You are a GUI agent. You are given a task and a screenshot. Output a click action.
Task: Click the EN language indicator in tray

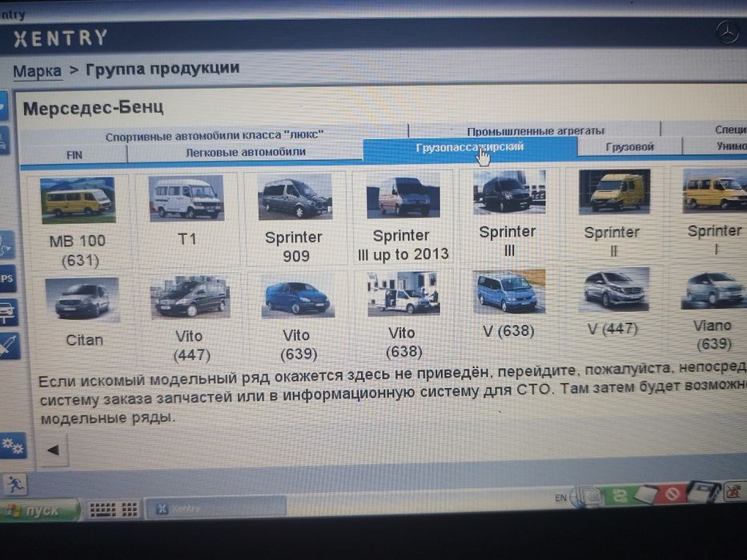tap(560, 498)
